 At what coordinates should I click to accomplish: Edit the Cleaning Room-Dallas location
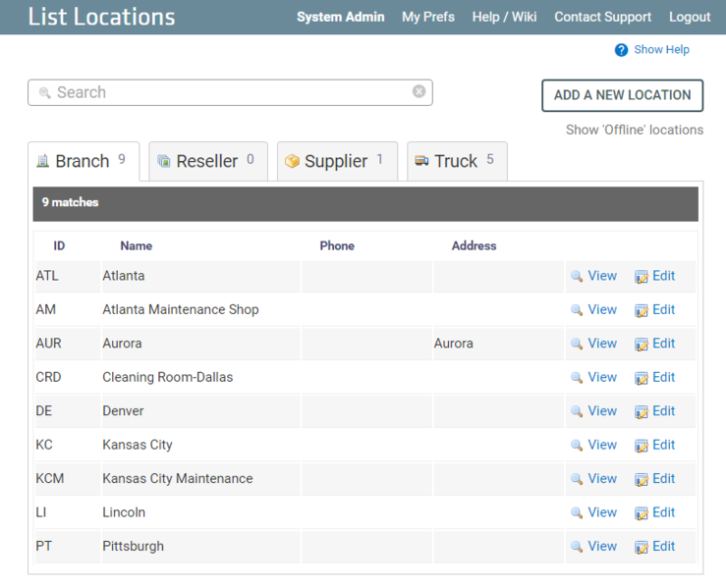pyautogui.click(x=663, y=377)
